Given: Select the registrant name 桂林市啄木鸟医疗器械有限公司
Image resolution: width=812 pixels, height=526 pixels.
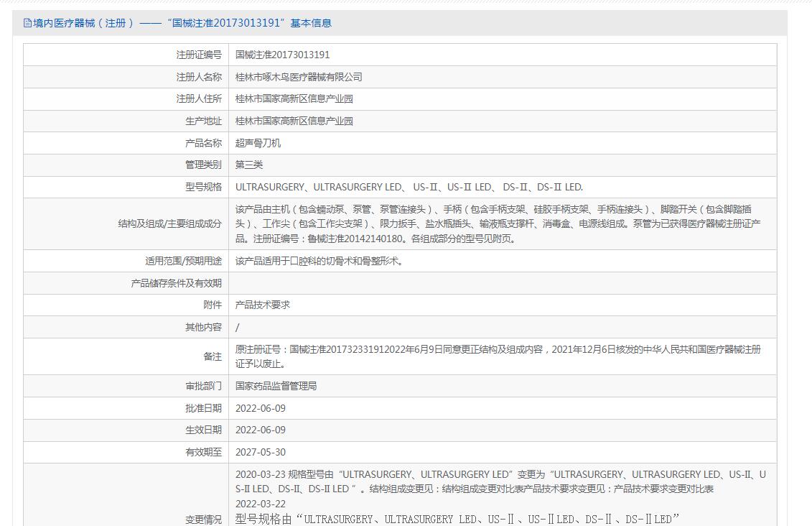Looking at the screenshot, I should (x=299, y=77).
